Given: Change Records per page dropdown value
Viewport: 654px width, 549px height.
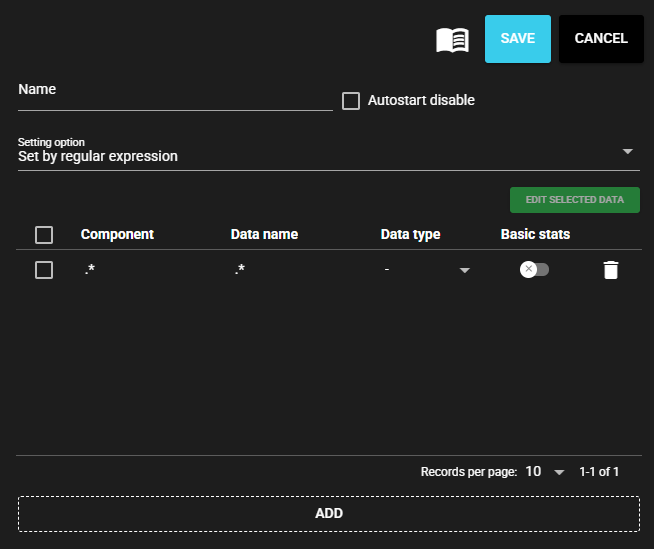Looking at the screenshot, I should point(545,471).
